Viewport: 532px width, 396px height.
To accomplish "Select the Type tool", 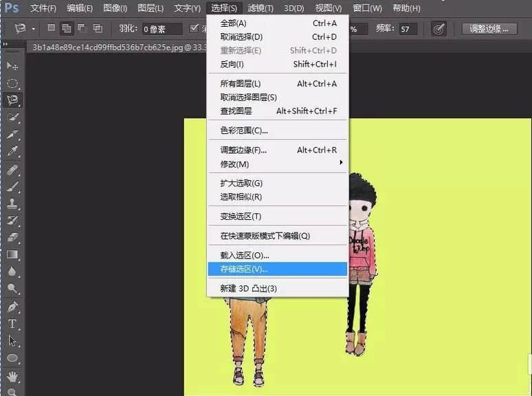I will point(12,324).
